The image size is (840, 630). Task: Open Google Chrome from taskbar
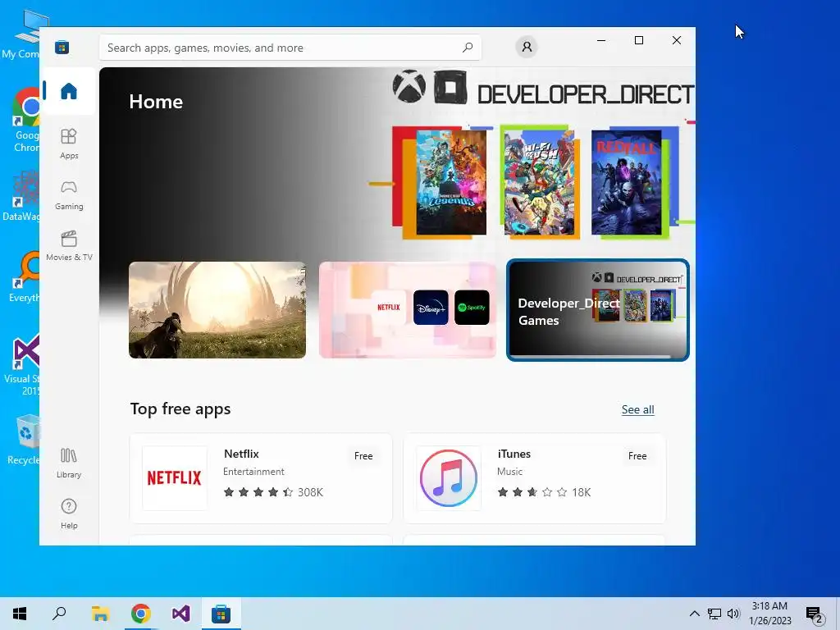pyautogui.click(x=140, y=614)
